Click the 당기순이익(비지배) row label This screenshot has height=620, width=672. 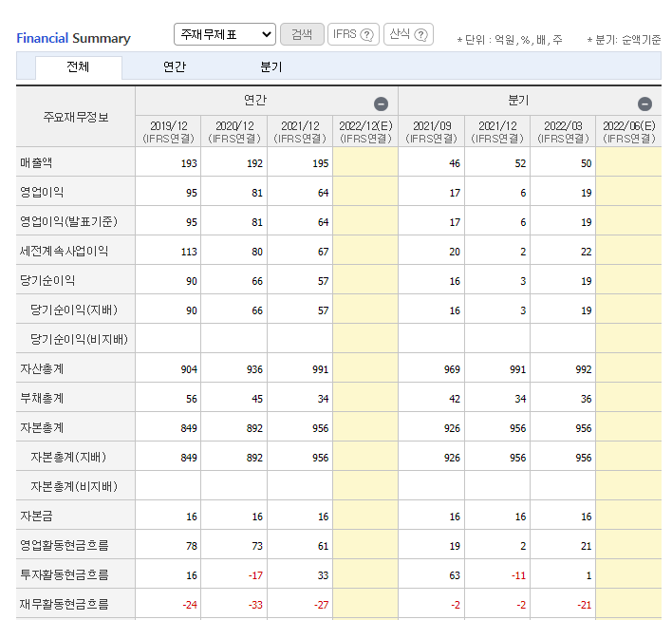click(x=80, y=340)
